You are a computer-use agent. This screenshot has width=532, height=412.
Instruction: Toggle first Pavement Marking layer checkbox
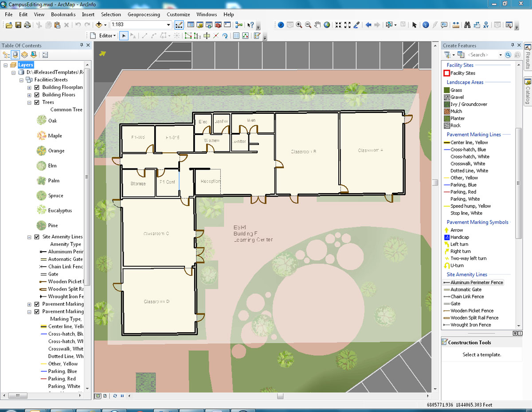tap(37, 304)
